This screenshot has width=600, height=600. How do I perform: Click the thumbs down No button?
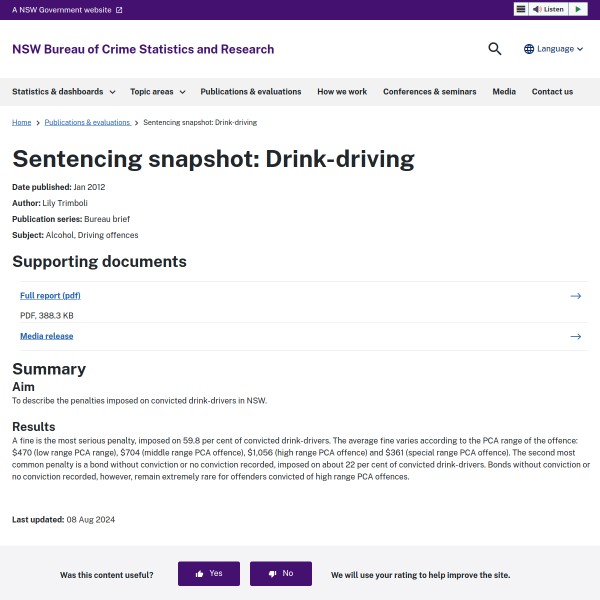281,574
